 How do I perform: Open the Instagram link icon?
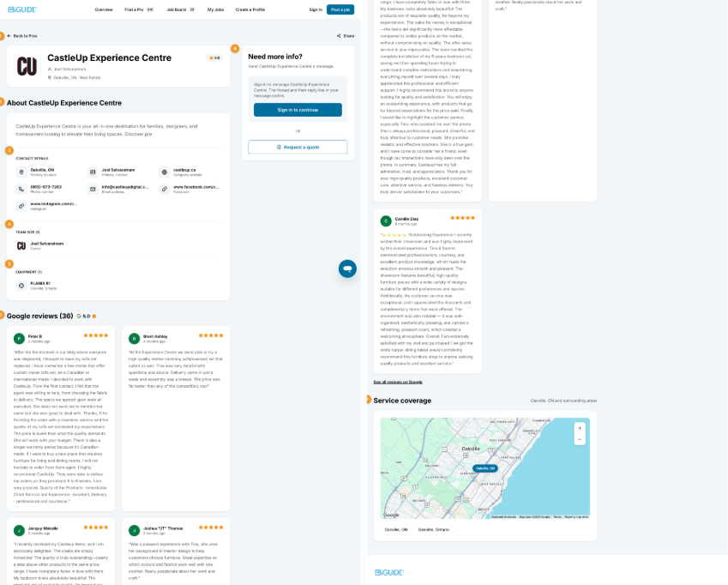click(21, 206)
